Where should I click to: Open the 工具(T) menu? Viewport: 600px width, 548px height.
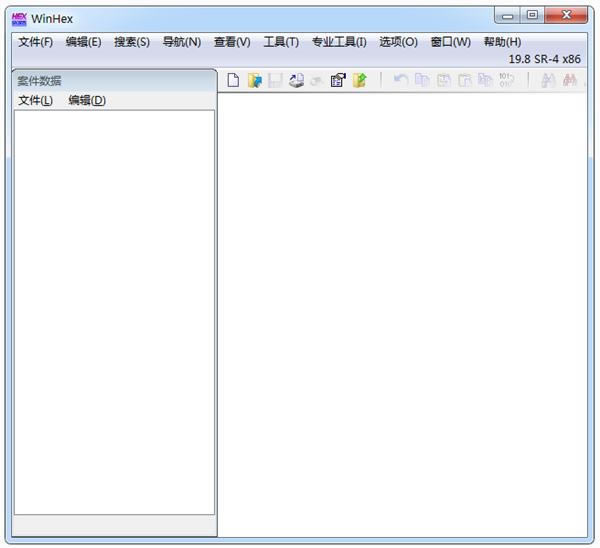281,42
